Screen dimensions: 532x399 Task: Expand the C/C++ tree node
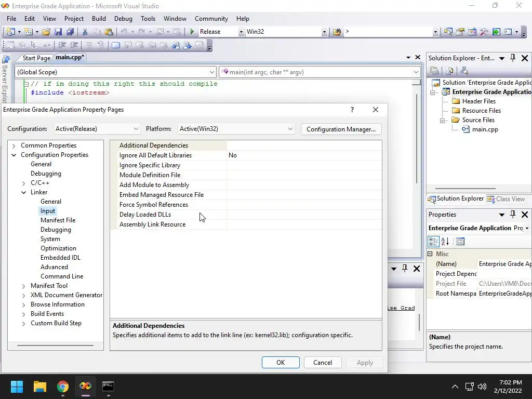[23, 183]
